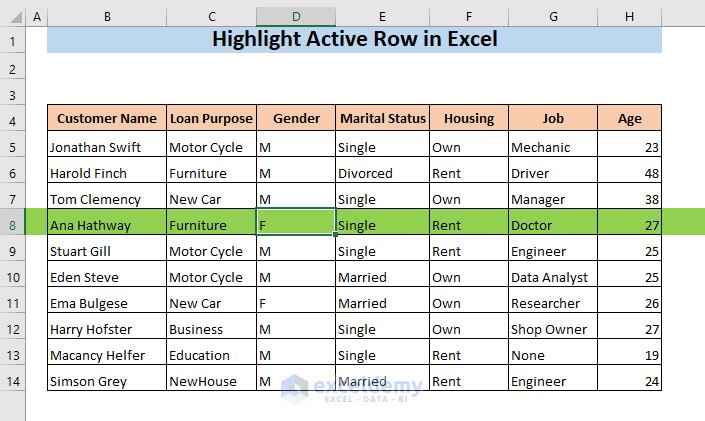
Task: Select row 14 header
Action: [x=12, y=381]
